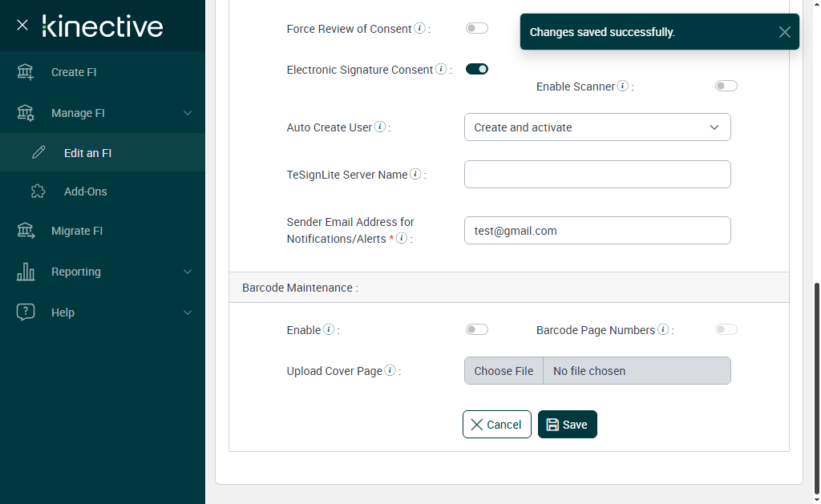
Task: Click info icon next to Force Review of Consent
Action: tap(420, 28)
